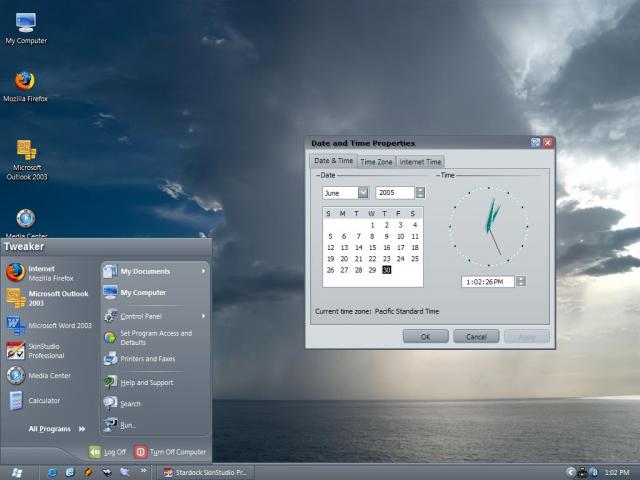Viewport: 640px width, 480px height.
Task: Expand the My Documents submenu arrow
Action: [203, 271]
